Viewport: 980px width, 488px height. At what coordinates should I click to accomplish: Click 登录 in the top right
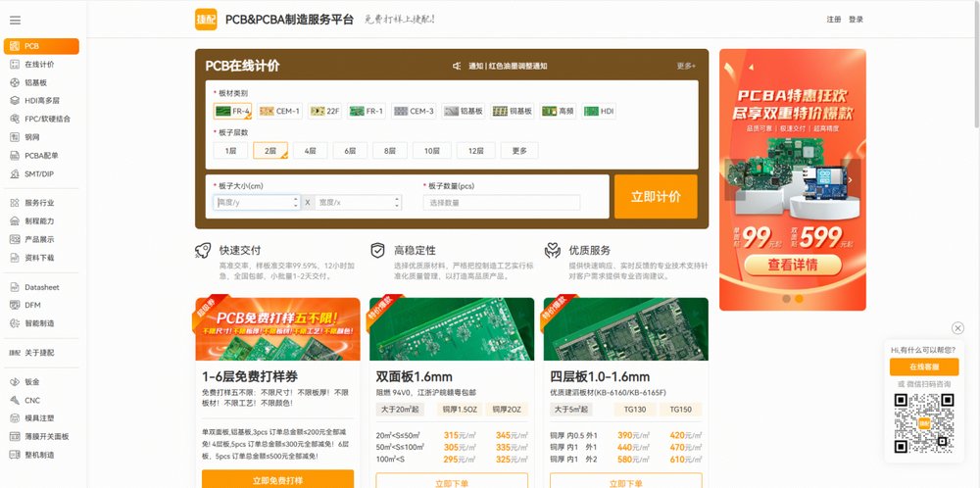click(856, 20)
